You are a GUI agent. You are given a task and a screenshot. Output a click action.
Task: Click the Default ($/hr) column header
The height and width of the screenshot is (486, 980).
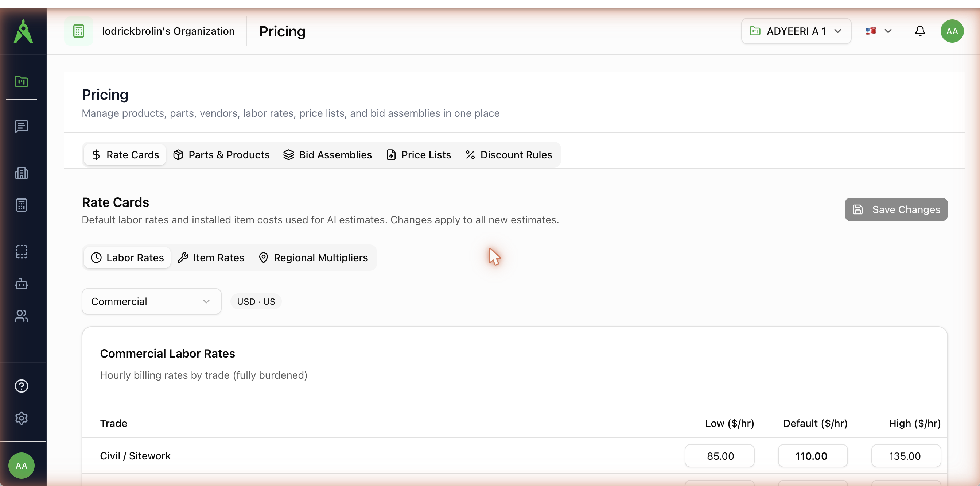tap(815, 423)
